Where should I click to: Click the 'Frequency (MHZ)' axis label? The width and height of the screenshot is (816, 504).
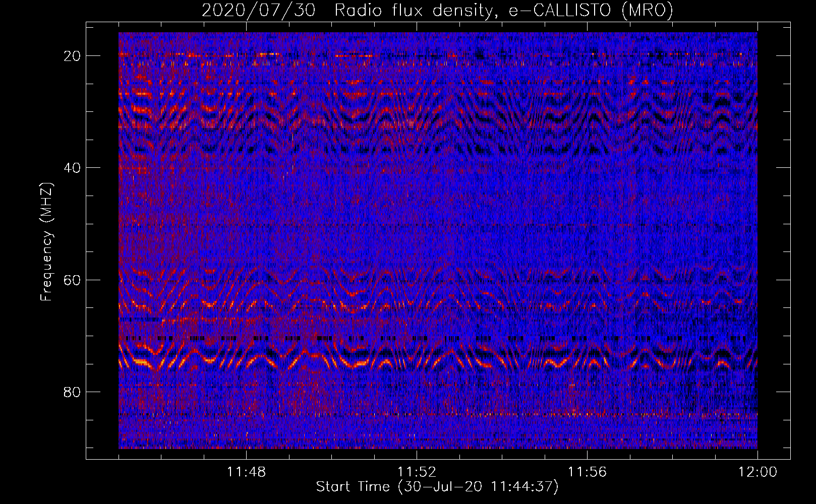tap(46, 241)
